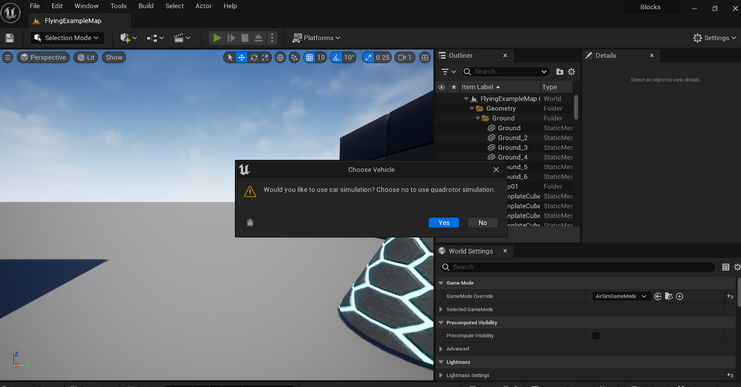Click the Outliner search field
This screenshot has width=741, height=387.
pos(506,71)
